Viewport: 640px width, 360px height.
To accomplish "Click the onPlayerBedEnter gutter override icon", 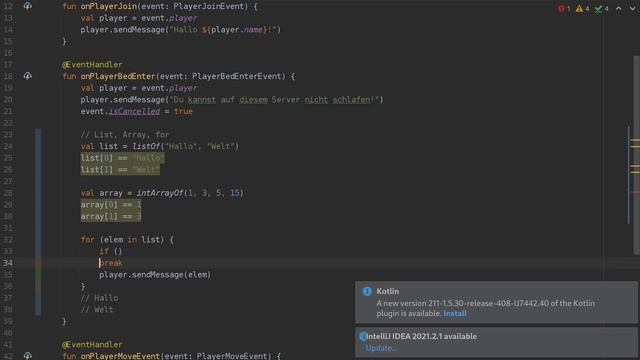I will point(27,76).
